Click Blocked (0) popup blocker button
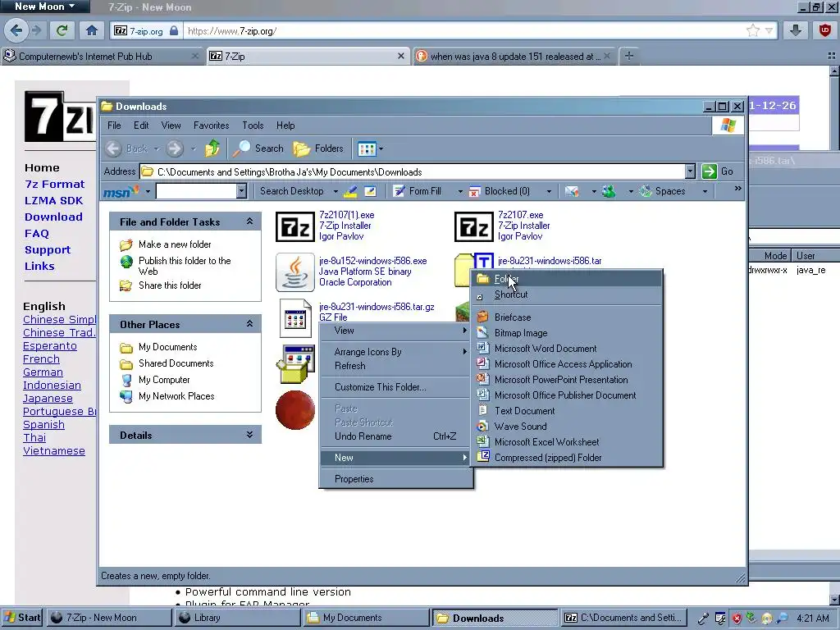 [500, 191]
